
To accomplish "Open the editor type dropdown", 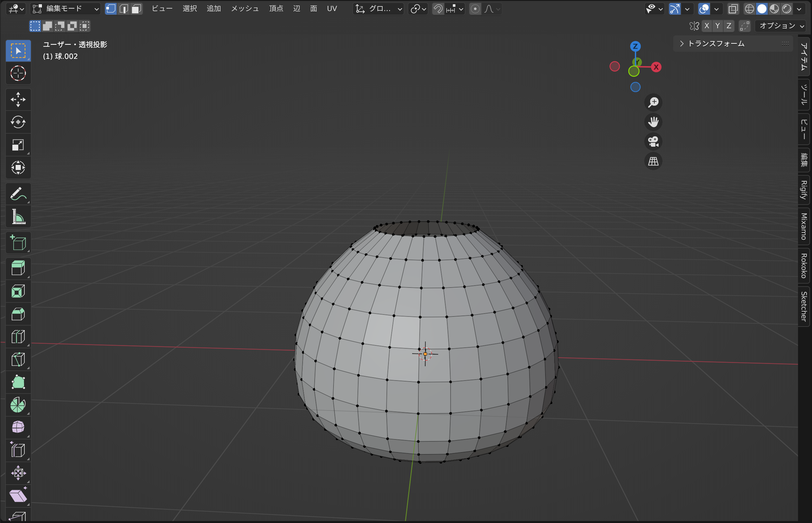I will click(16, 9).
